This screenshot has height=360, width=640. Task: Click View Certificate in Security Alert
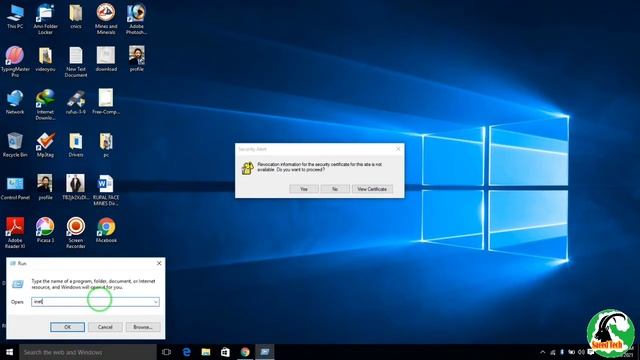point(372,189)
